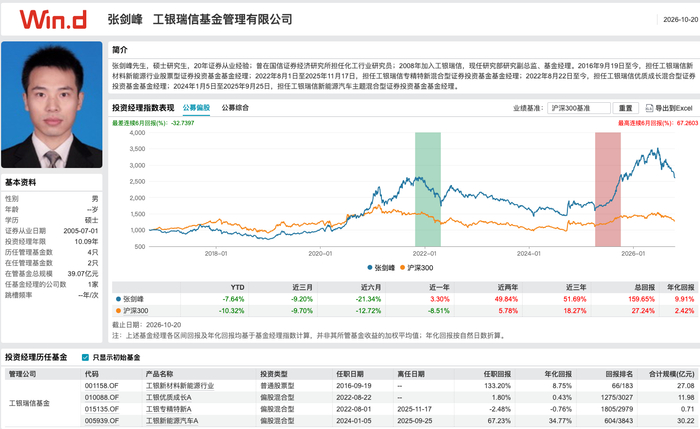Click 工银瑞信基金 company cell
The width and height of the screenshot is (700, 429).
pyautogui.click(x=29, y=403)
